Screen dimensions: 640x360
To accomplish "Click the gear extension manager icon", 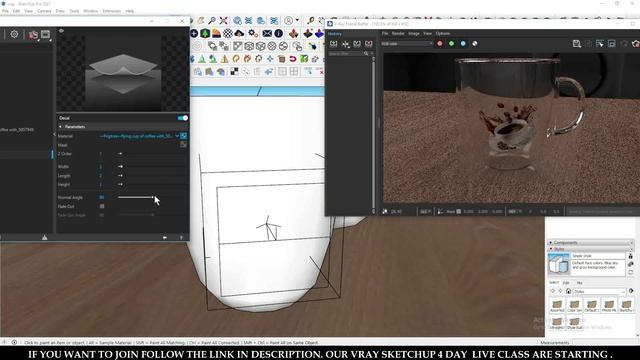I will 253,33.
